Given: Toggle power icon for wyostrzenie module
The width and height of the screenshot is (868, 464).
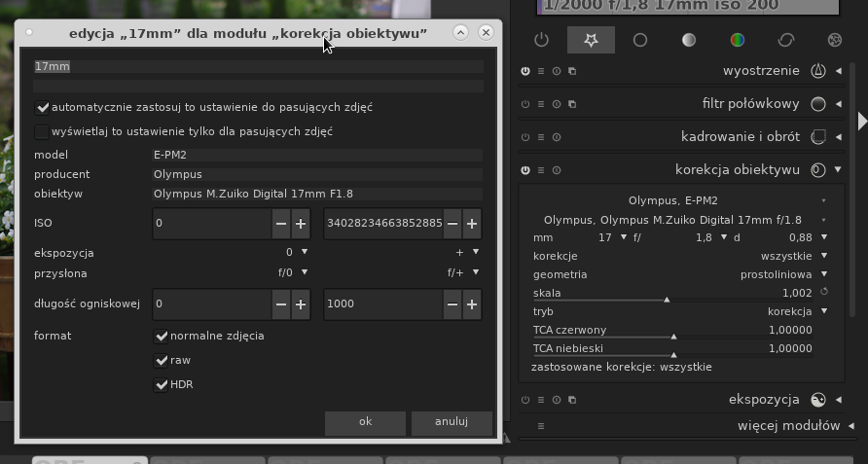Looking at the screenshot, I should coord(525,71).
